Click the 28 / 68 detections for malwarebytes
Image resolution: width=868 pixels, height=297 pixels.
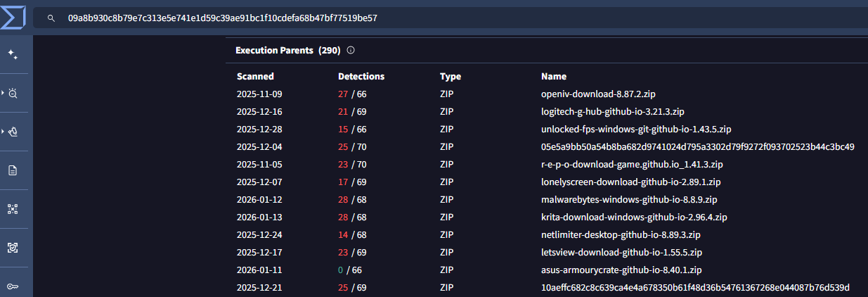pos(352,199)
